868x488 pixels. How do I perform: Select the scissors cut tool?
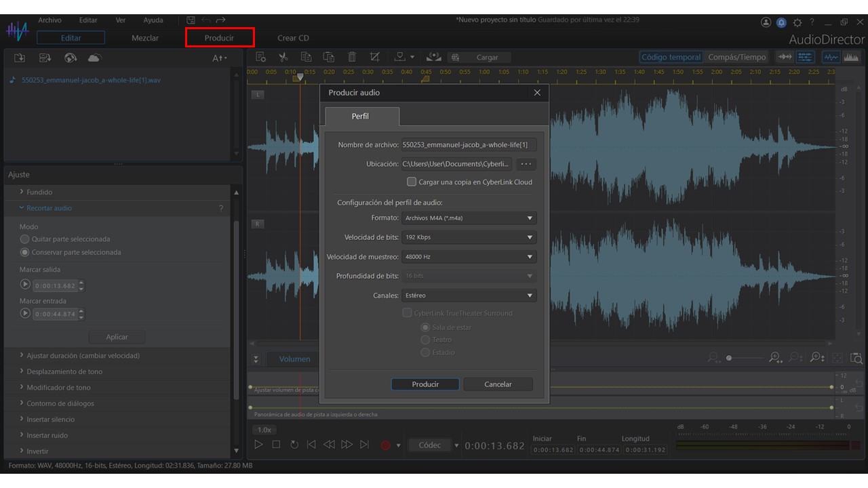pyautogui.click(x=283, y=57)
